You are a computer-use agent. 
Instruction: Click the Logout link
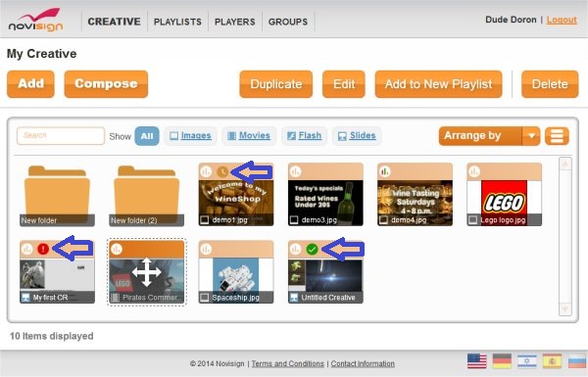tap(562, 20)
